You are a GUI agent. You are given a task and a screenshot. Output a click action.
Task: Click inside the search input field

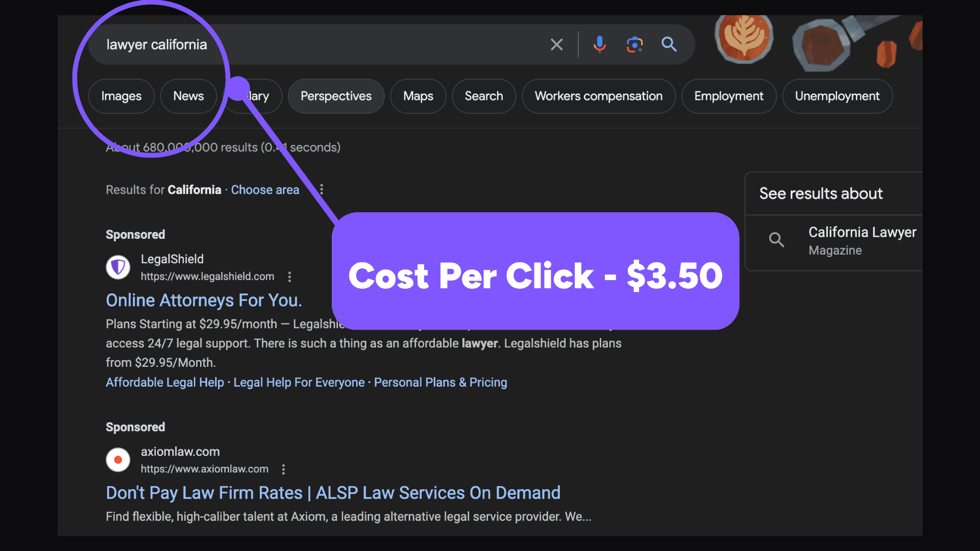(306, 44)
